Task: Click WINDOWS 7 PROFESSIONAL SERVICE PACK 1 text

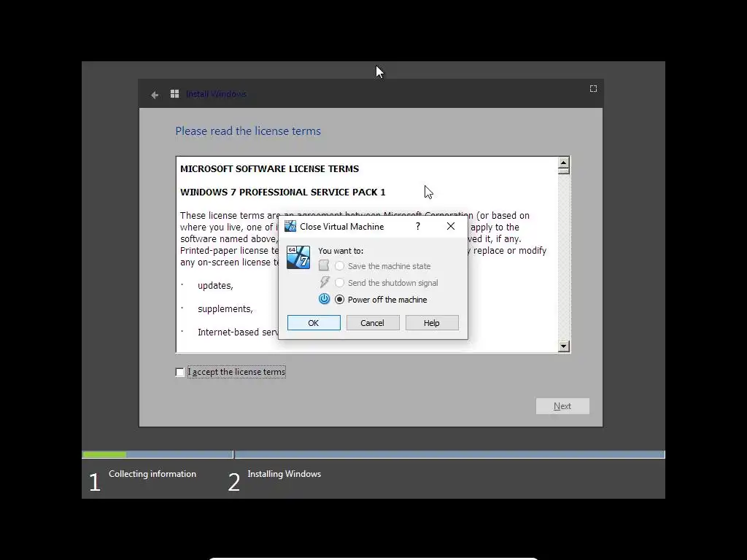Action: coord(283,192)
